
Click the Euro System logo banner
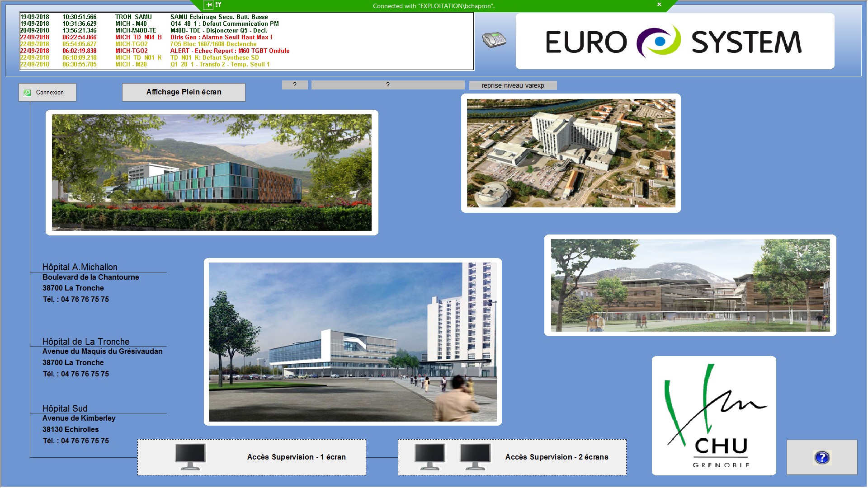tap(675, 41)
